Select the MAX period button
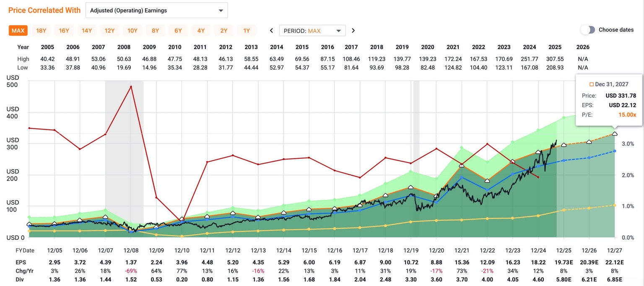This screenshot has width=644, height=286. (18, 30)
